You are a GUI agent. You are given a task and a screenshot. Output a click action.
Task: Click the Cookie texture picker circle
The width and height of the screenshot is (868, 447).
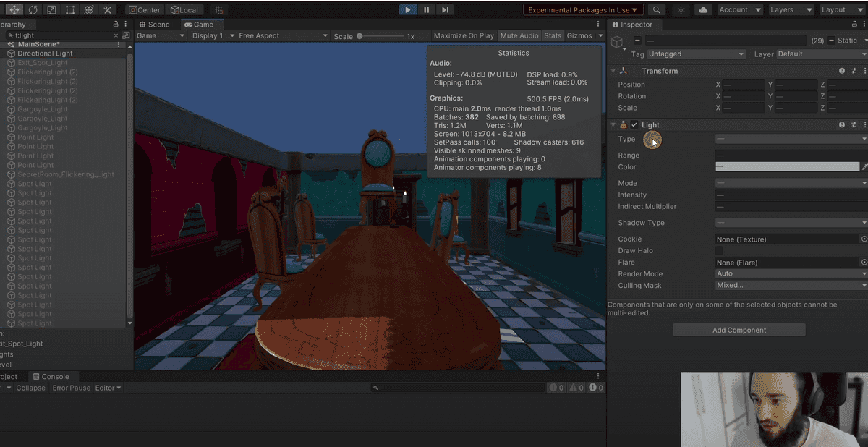point(864,239)
